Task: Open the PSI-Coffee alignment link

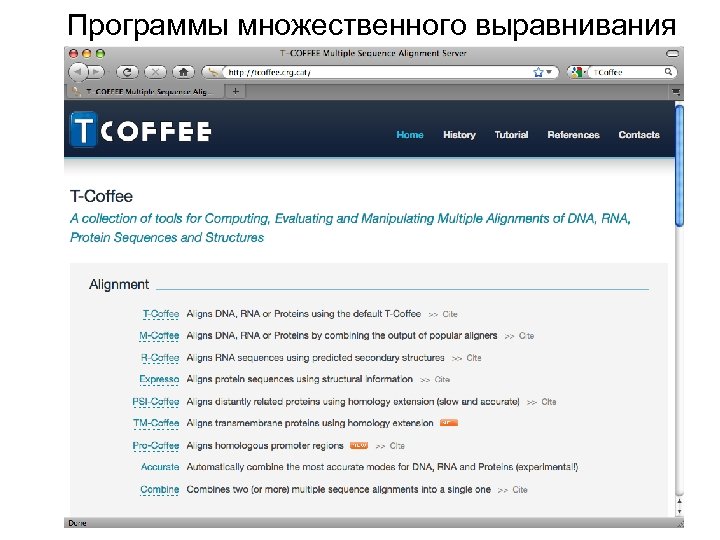Action: coord(156,402)
